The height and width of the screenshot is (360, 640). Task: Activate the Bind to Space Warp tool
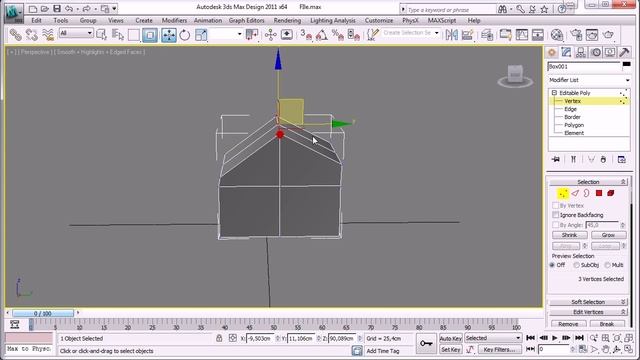click(x=48, y=35)
